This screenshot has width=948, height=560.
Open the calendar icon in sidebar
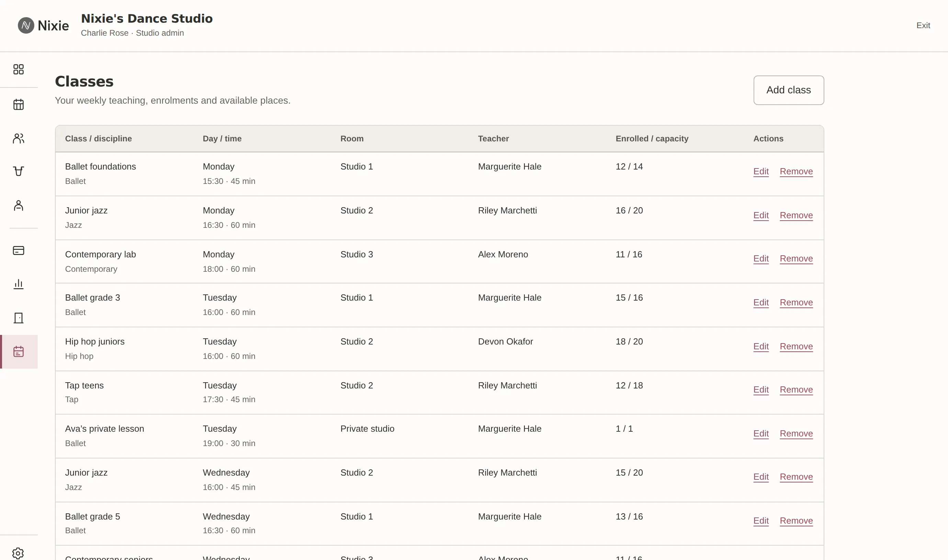tap(19, 105)
